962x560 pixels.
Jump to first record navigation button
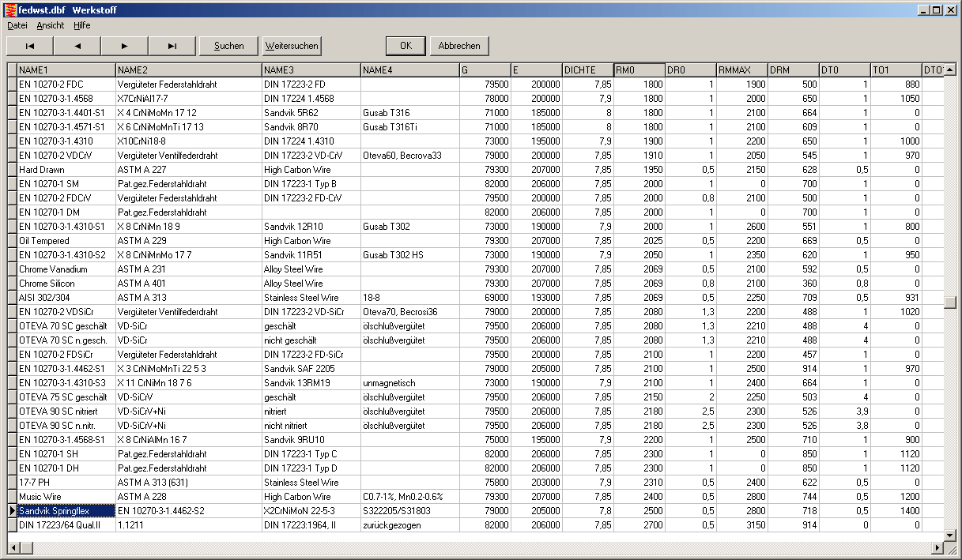click(29, 46)
